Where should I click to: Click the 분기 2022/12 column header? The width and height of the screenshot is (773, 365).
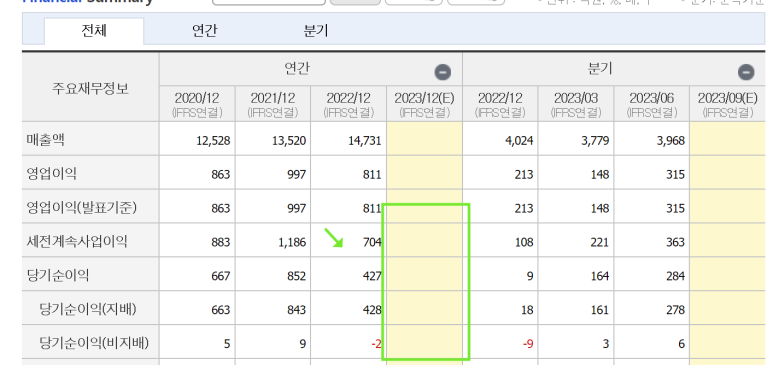(x=500, y=104)
